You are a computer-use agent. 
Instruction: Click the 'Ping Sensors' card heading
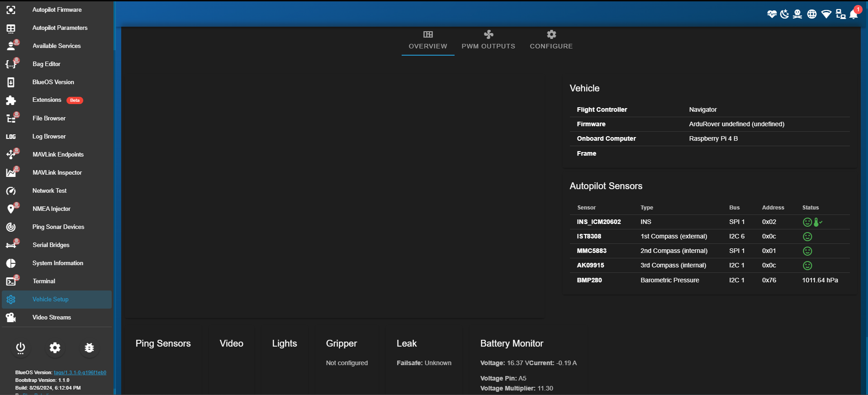[x=163, y=343]
